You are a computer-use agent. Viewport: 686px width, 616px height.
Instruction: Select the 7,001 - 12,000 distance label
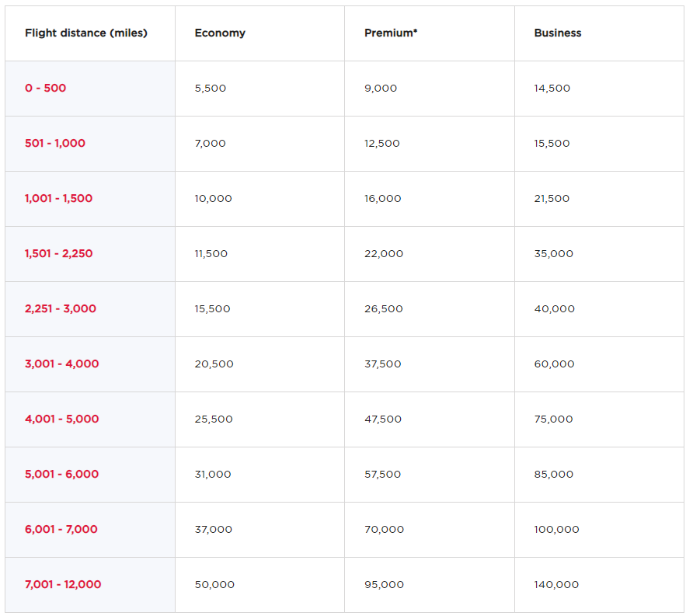click(x=63, y=585)
